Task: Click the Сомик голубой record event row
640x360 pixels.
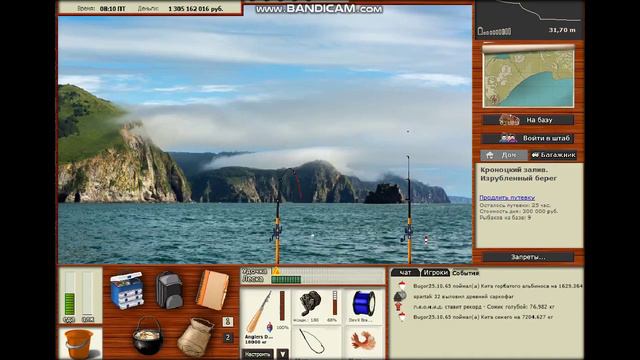Action: pyautogui.click(x=484, y=307)
